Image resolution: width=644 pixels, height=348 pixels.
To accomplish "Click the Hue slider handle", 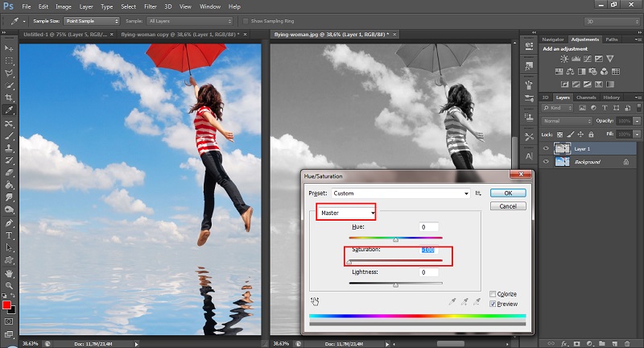I will click(x=395, y=239).
